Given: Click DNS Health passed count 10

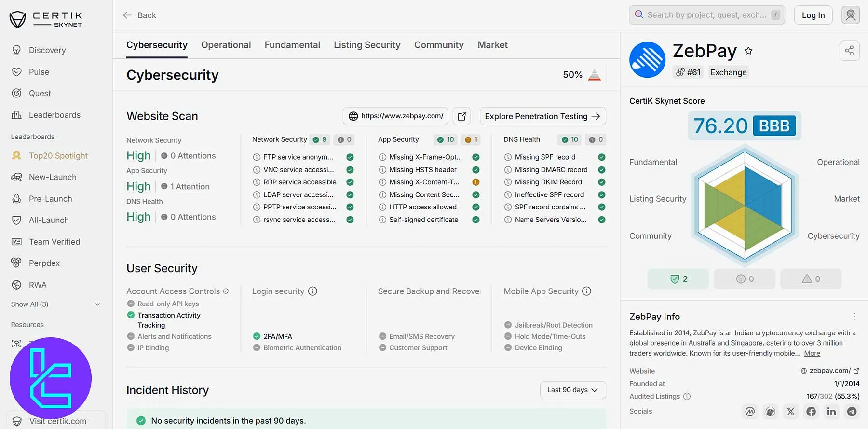Looking at the screenshot, I should [570, 139].
